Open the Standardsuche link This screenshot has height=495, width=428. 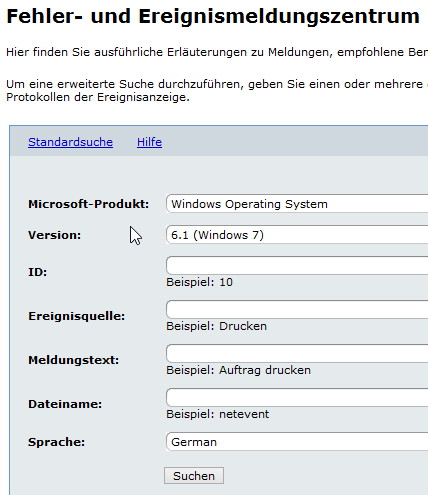pos(70,142)
